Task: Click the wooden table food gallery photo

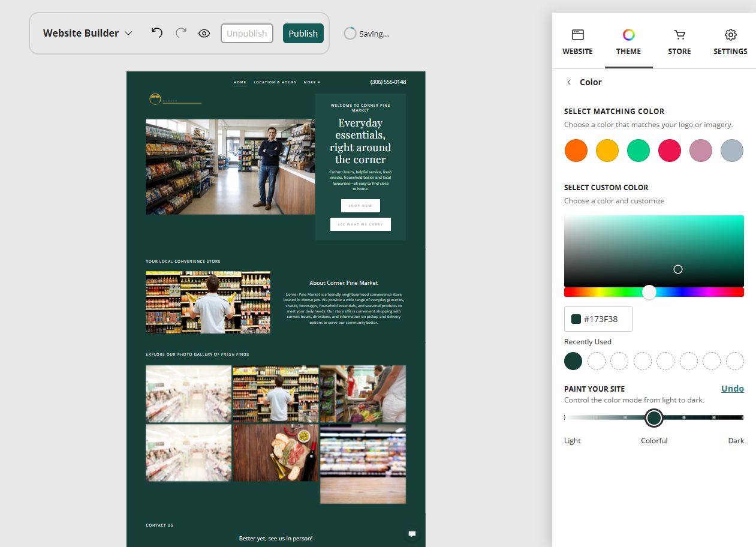Action: point(276,453)
